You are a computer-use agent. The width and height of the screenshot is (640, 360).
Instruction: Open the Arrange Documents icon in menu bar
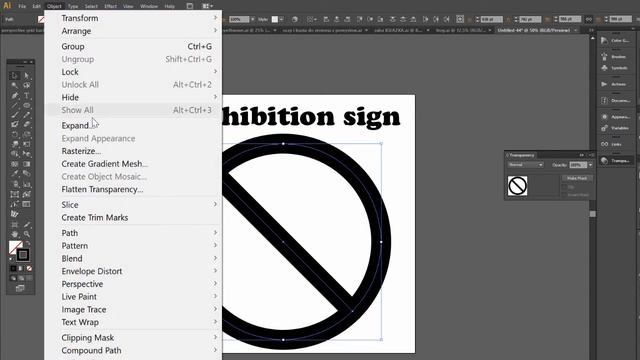coord(208,6)
